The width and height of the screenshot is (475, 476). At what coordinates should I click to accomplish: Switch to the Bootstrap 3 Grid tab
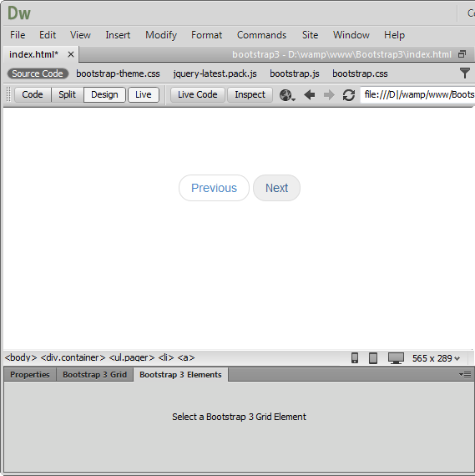[x=94, y=375]
